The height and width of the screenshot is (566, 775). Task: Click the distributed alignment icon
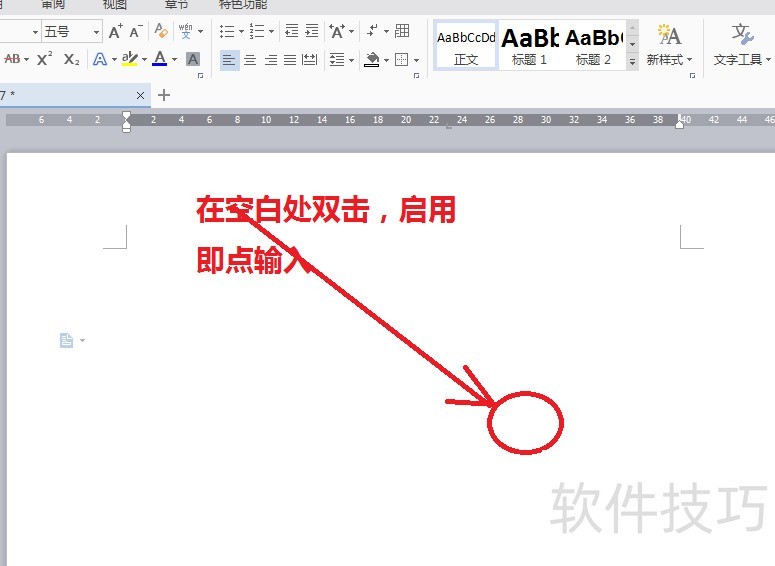click(309, 60)
